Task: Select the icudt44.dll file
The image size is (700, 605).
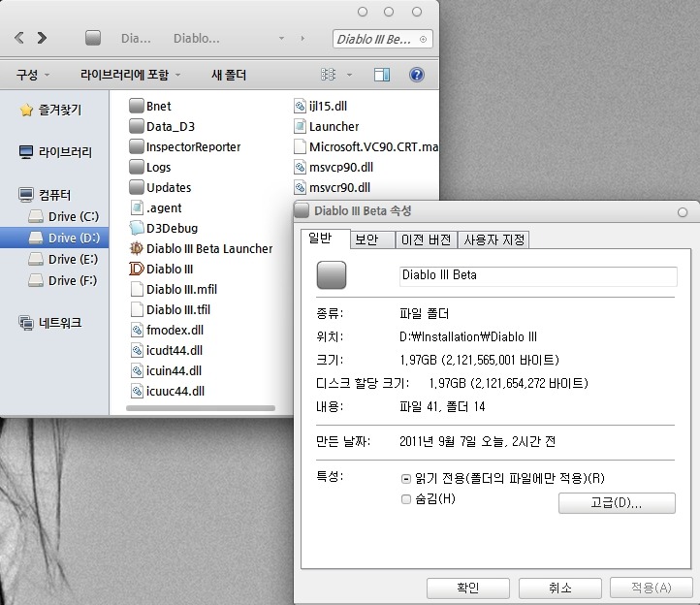Action: [167, 350]
